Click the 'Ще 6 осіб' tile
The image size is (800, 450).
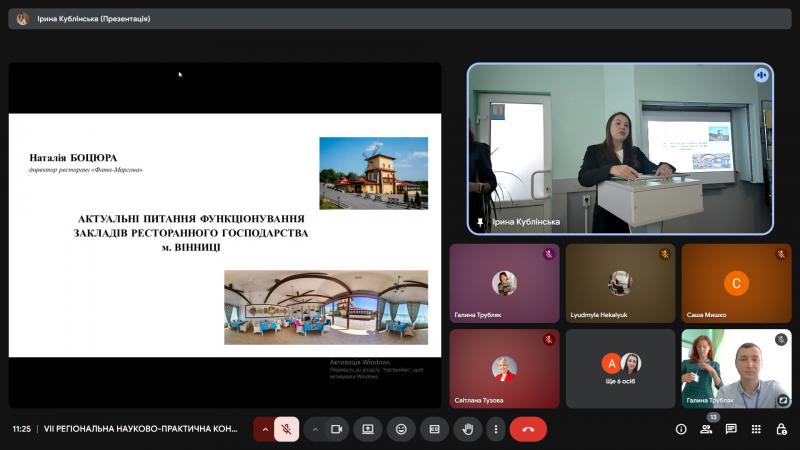620,368
